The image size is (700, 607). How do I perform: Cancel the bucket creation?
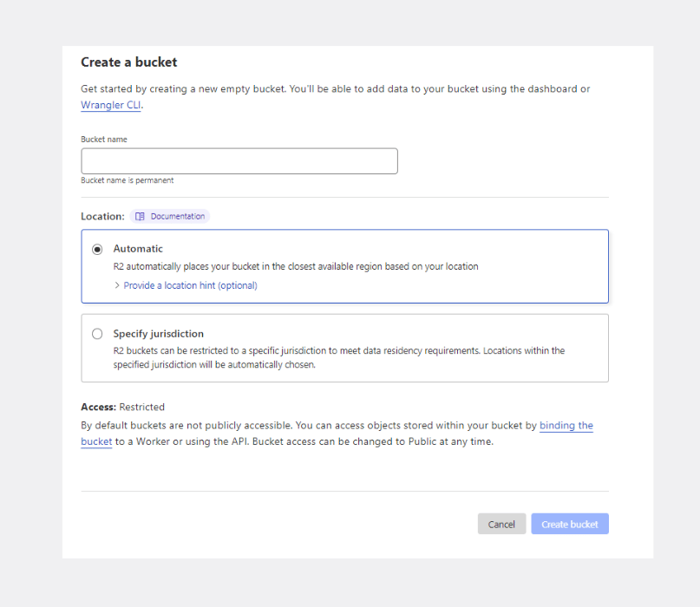pyautogui.click(x=501, y=524)
